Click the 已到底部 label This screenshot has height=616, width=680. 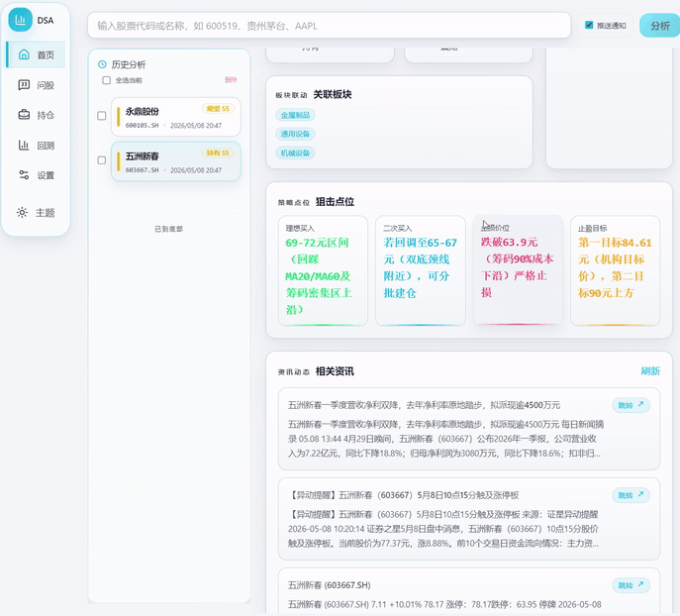pyautogui.click(x=169, y=229)
